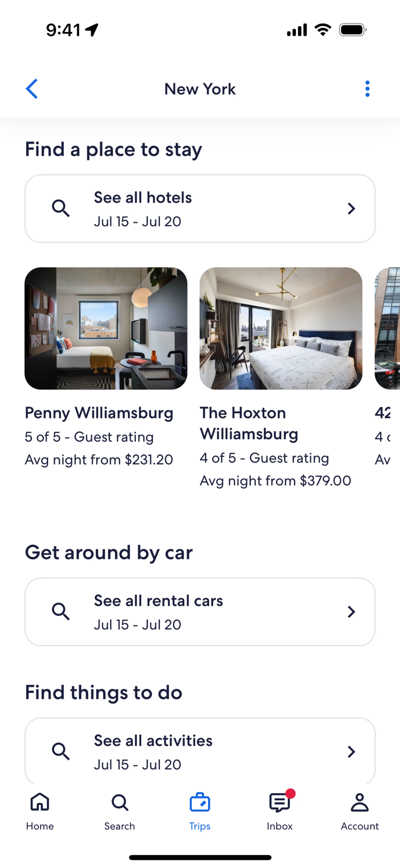Tap the blue back arrow
The image size is (400, 868).
[32, 89]
